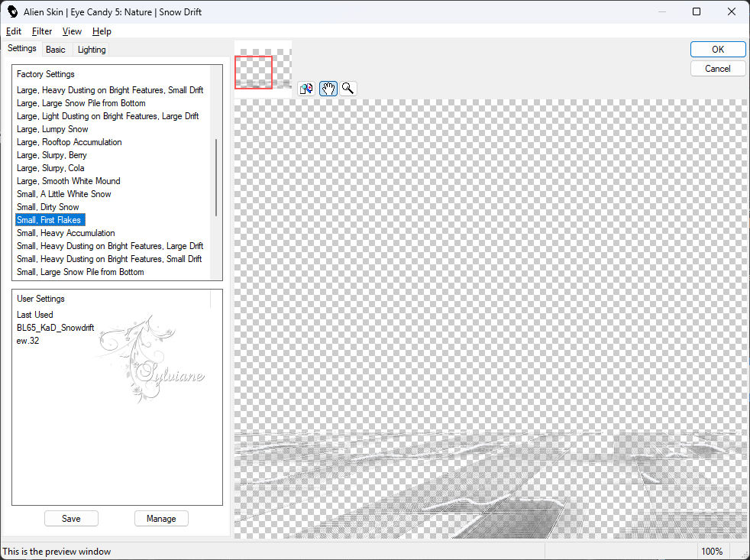This screenshot has width=750, height=560.
Task: Maximize the Eye Candy window
Action: [697, 11]
